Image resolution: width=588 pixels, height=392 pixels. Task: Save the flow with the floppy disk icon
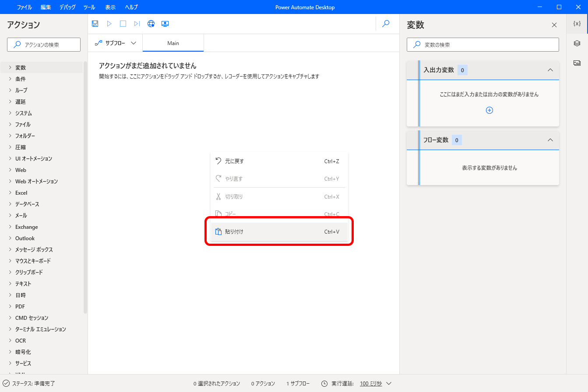(x=95, y=24)
